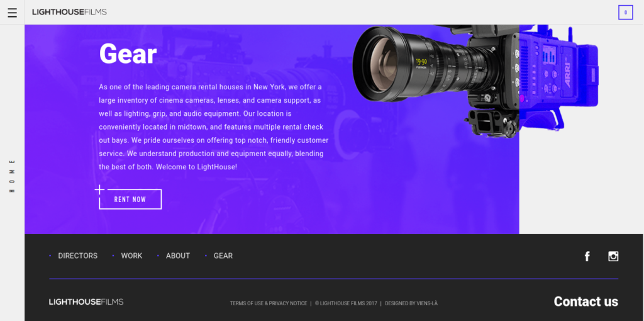Go to Work in footer navigation
The height and width of the screenshot is (321, 644).
click(131, 256)
